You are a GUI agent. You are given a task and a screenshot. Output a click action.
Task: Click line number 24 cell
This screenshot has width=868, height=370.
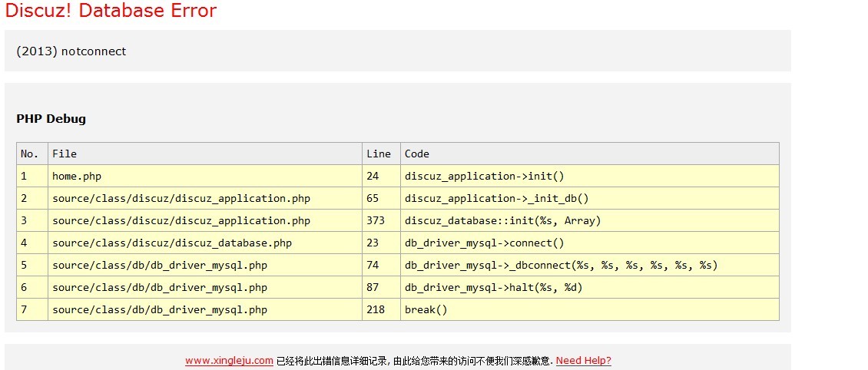tap(381, 176)
